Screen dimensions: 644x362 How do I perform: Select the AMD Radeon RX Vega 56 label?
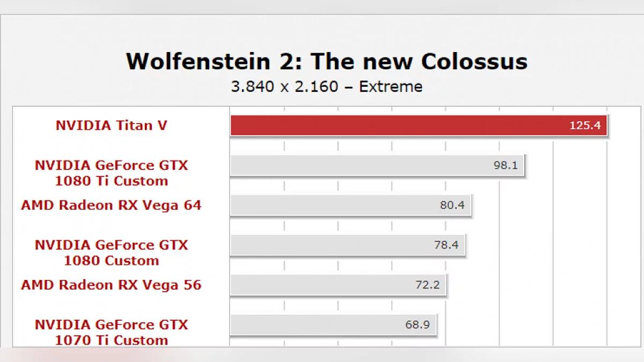pyautogui.click(x=112, y=285)
